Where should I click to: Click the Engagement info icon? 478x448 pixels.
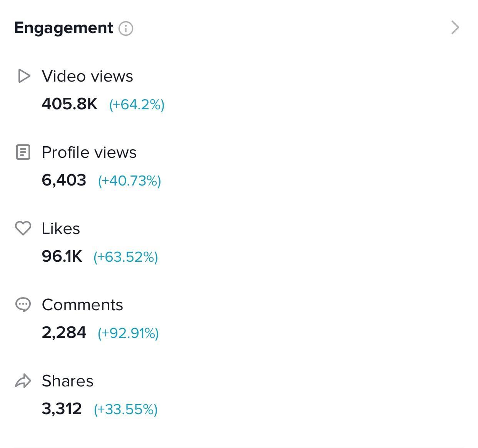point(125,28)
